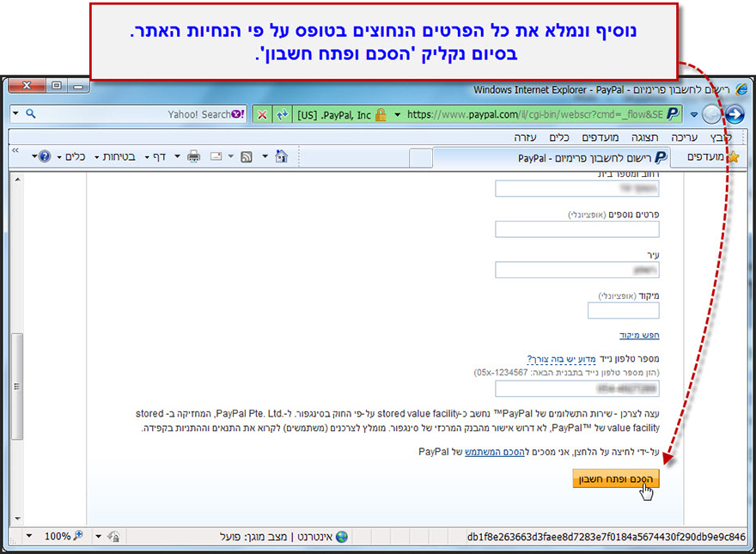Click the הסכם ופתח חשבון button

coord(615,478)
